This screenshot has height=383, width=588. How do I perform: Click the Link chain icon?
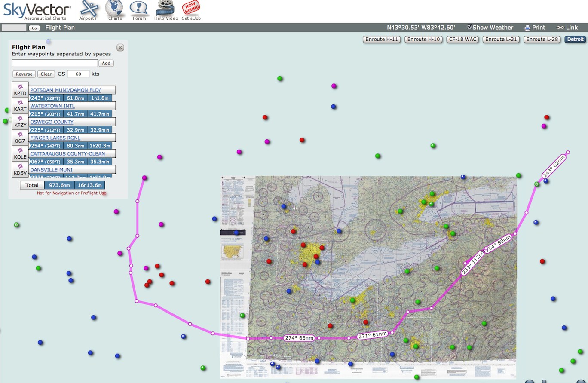(560, 28)
